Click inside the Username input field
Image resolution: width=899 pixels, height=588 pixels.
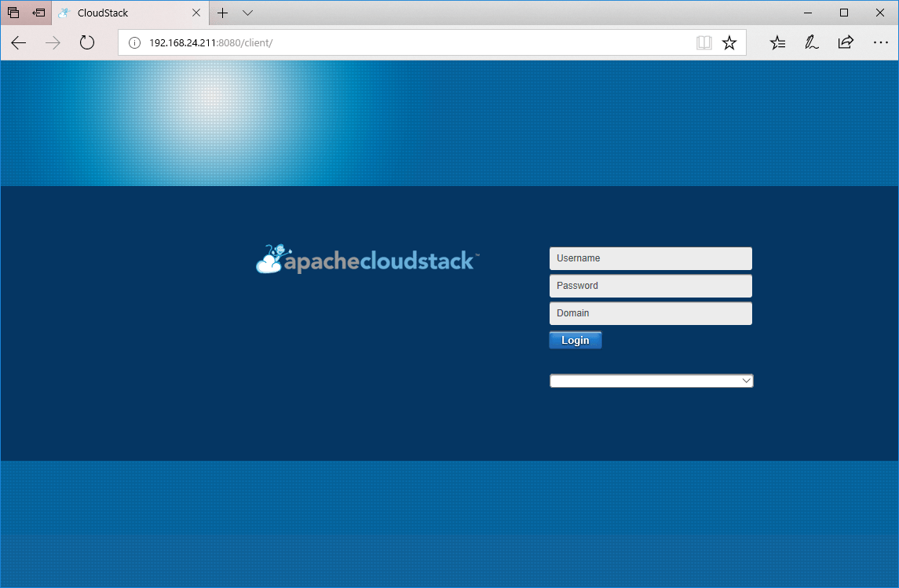point(650,257)
